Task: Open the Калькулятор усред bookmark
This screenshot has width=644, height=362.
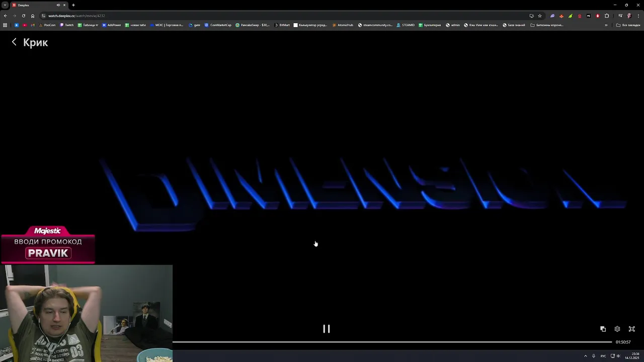Action: (310, 25)
